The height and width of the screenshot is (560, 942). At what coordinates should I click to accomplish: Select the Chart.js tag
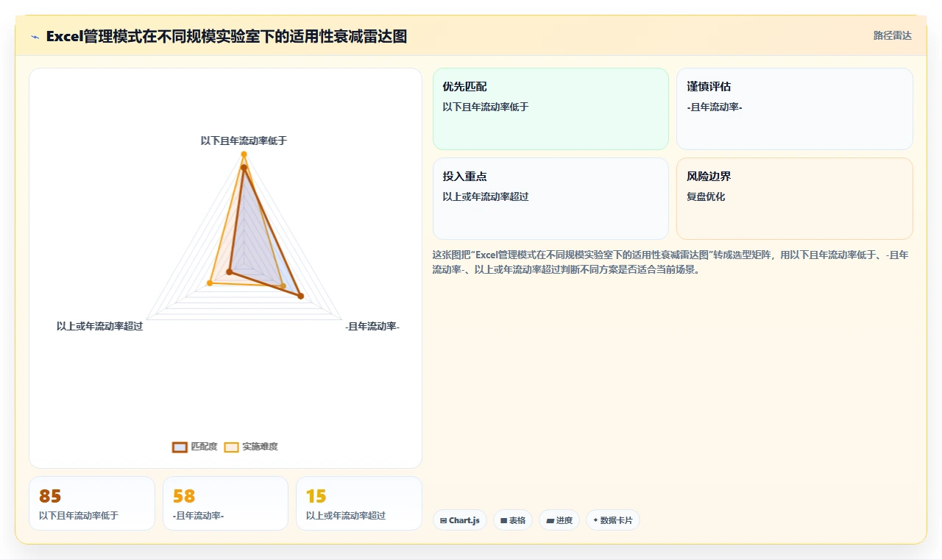click(460, 520)
